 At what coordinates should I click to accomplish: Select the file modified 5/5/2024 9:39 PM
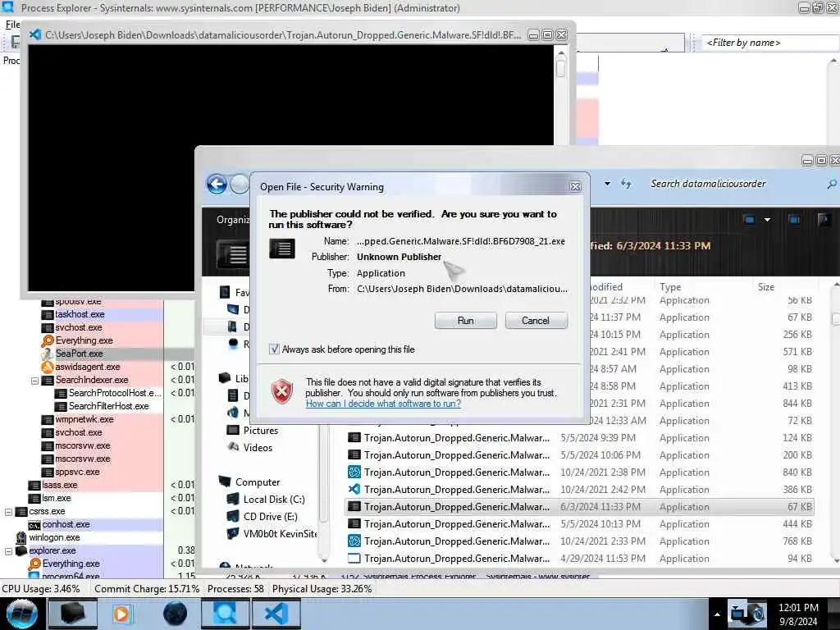click(x=580, y=438)
